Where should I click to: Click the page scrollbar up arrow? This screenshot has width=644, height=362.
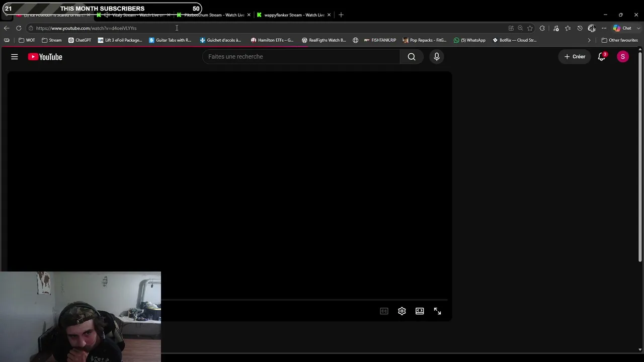click(640, 49)
